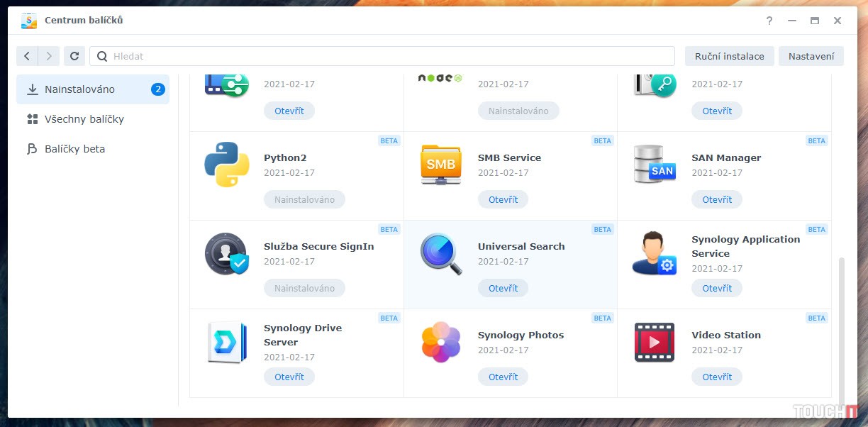The width and height of the screenshot is (868, 427).
Task: Switch to Všechny balíčky section
Action: click(x=84, y=119)
